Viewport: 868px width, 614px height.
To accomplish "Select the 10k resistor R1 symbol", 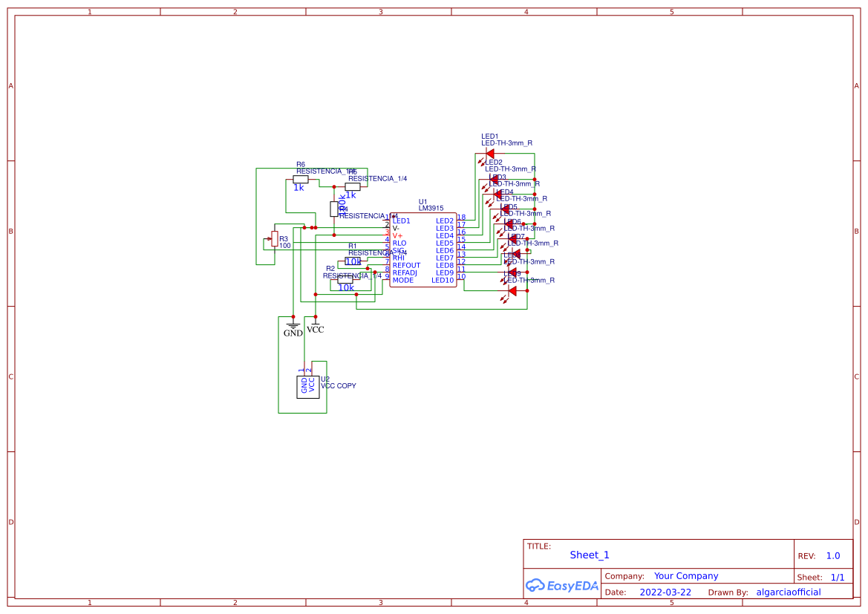I will point(353,261).
